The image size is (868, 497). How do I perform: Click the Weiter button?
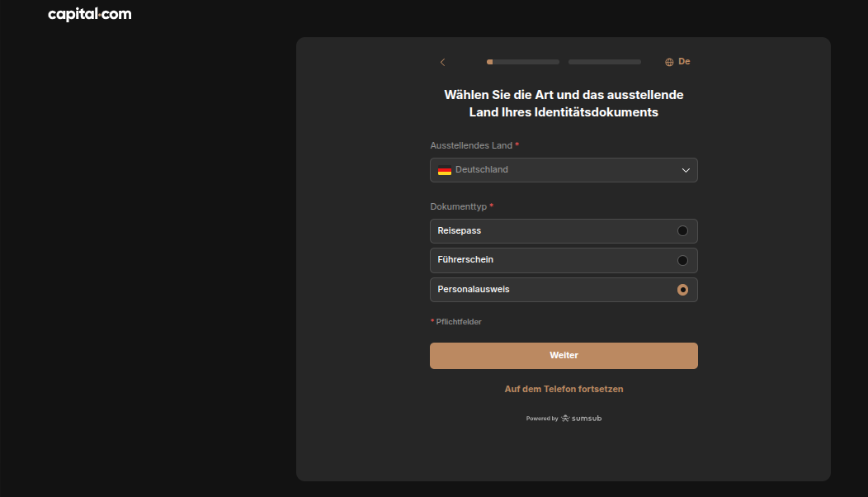564,355
